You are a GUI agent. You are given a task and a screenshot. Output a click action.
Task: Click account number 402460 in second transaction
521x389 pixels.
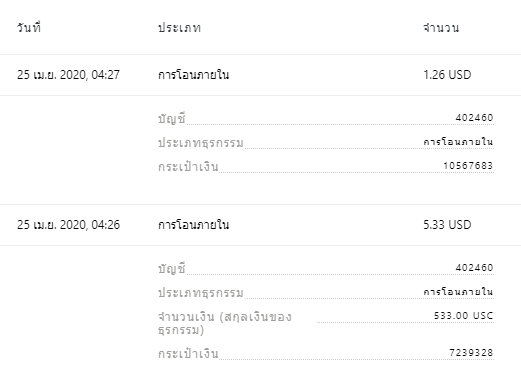tap(474, 267)
